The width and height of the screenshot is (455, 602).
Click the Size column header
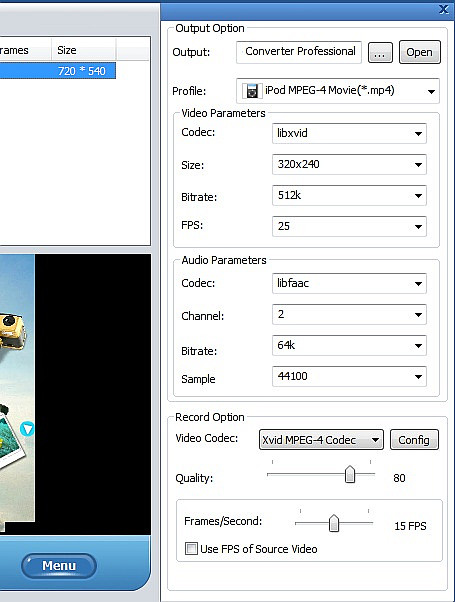click(x=83, y=50)
